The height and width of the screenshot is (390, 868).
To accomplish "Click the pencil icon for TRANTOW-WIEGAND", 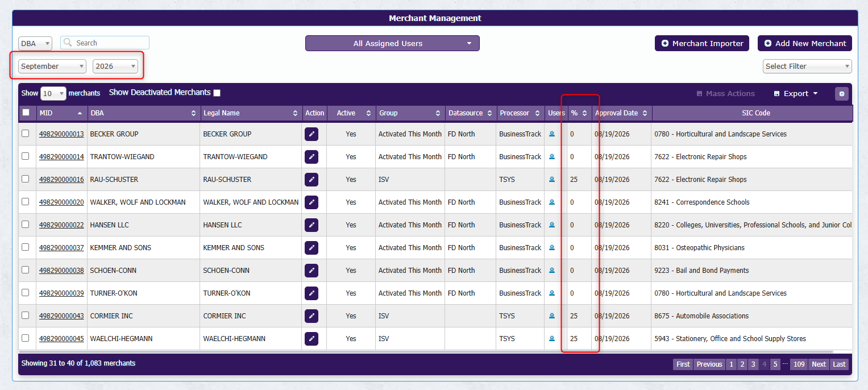I will [x=312, y=157].
